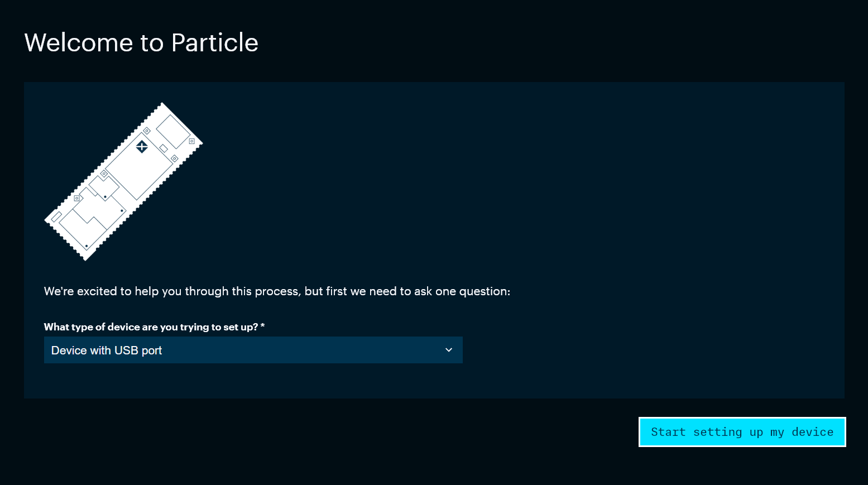Open the device type dropdown
Screen dimensions: 868x485
(253, 350)
